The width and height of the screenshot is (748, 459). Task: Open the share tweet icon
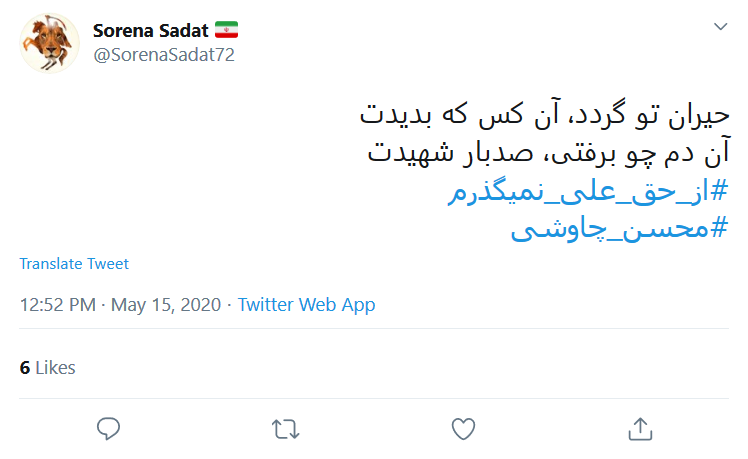click(x=639, y=429)
